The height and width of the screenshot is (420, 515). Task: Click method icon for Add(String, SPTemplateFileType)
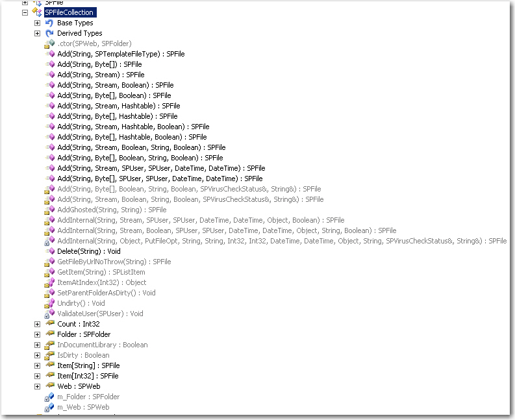[49, 54]
